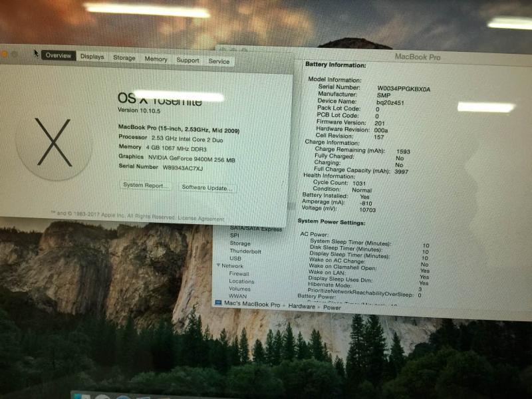Click the Condition value Normal

pyautogui.click(x=362, y=190)
